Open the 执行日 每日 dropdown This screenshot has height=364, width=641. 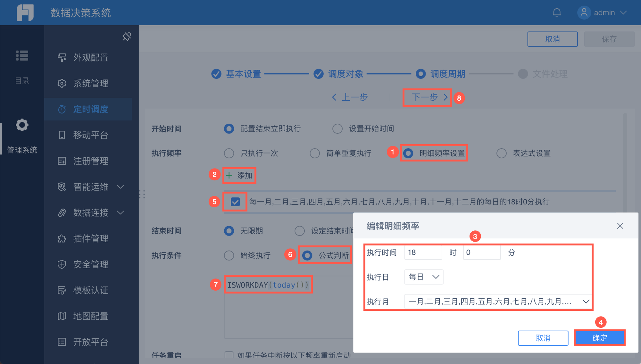tap(424, 277)
